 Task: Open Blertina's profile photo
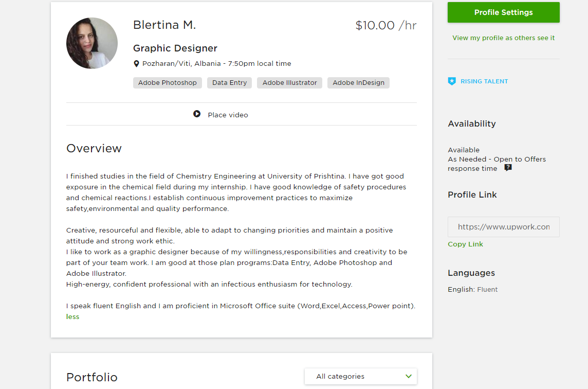pos(92,43)
